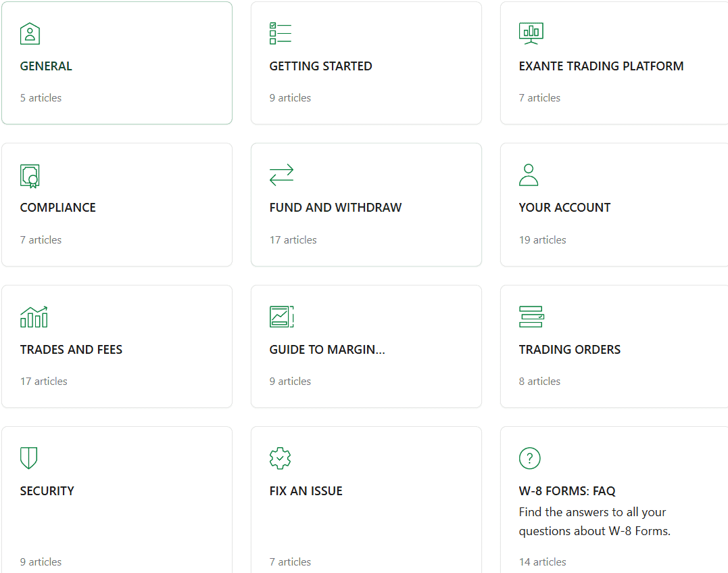Click the Fix an Issue gear icon

(280, 458)
